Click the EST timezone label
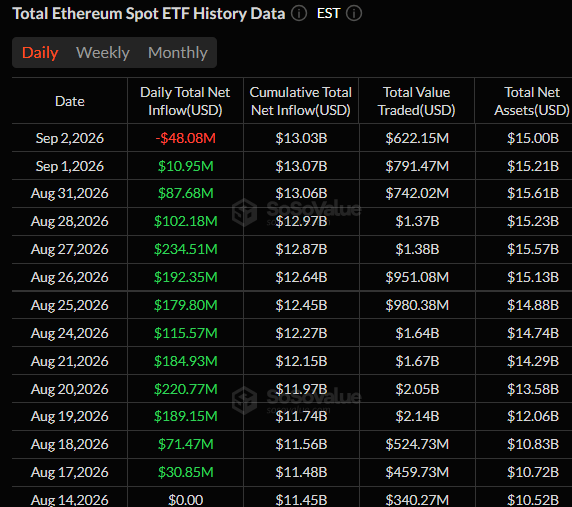The width and height of the screenshot is (572, 507). tap(328, 14)
